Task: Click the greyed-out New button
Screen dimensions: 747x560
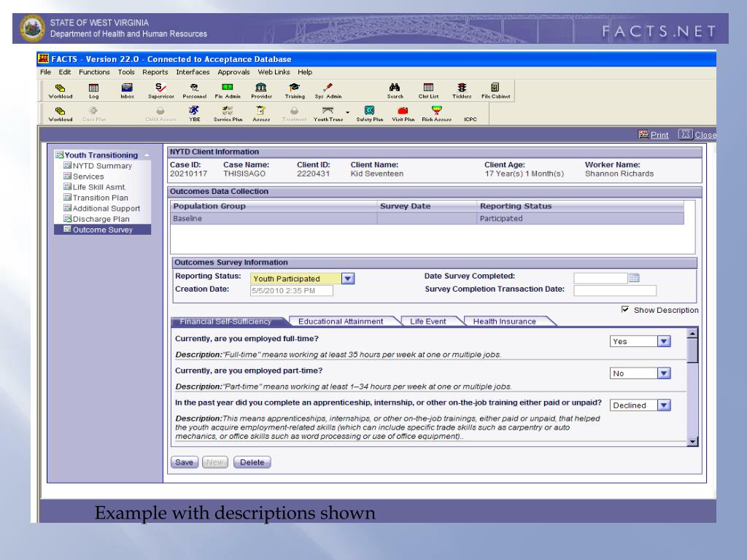Action: point(215,462)
